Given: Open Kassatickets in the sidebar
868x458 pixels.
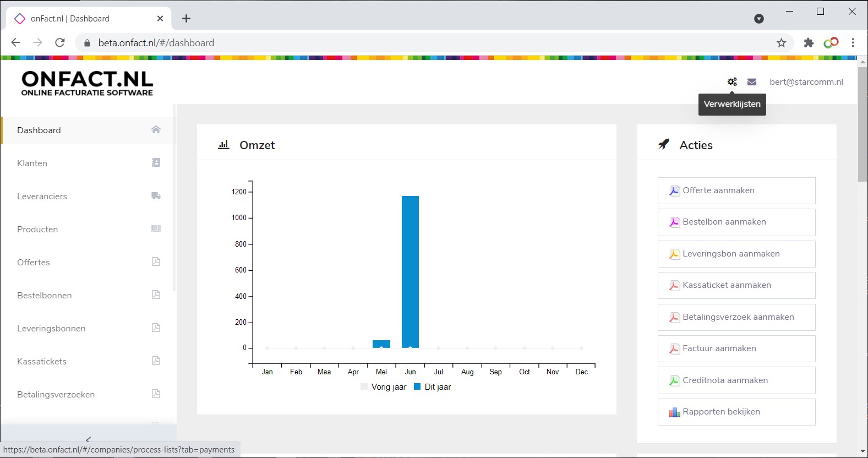Looking at the screenshot, I should point(42,362).
